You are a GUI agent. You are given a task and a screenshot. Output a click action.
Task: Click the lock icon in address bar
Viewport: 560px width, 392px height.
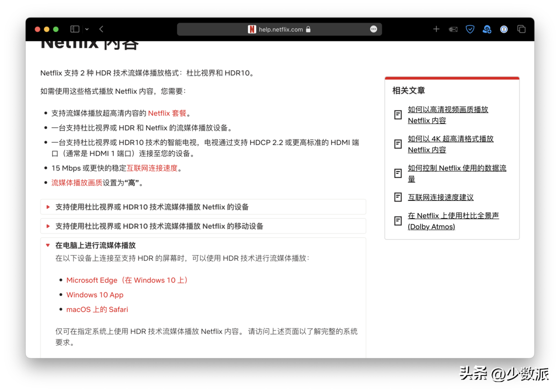pos(308,29)
